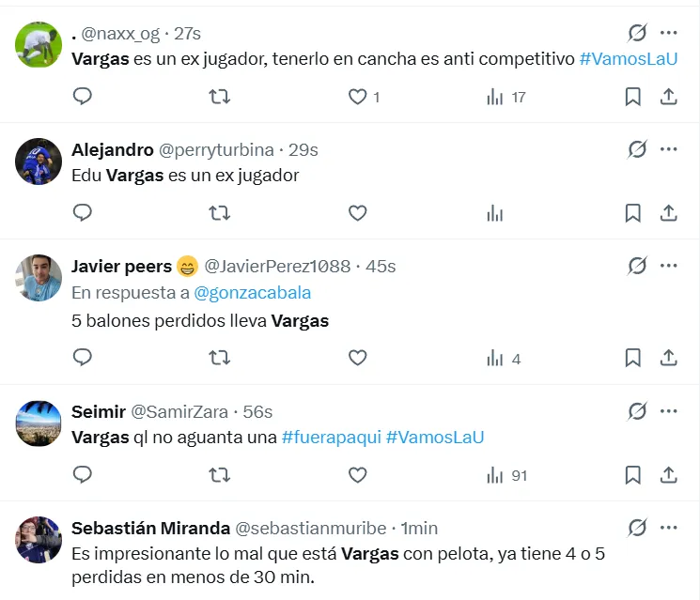Share Alejandro's tweet

pyautogui.click(x=668, y=213)
